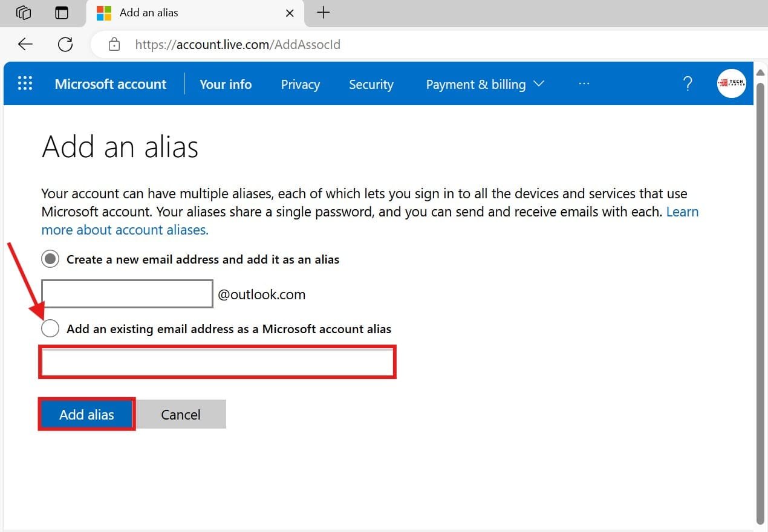
Task: Click the help question mark icon
Action: pos(688,84)
